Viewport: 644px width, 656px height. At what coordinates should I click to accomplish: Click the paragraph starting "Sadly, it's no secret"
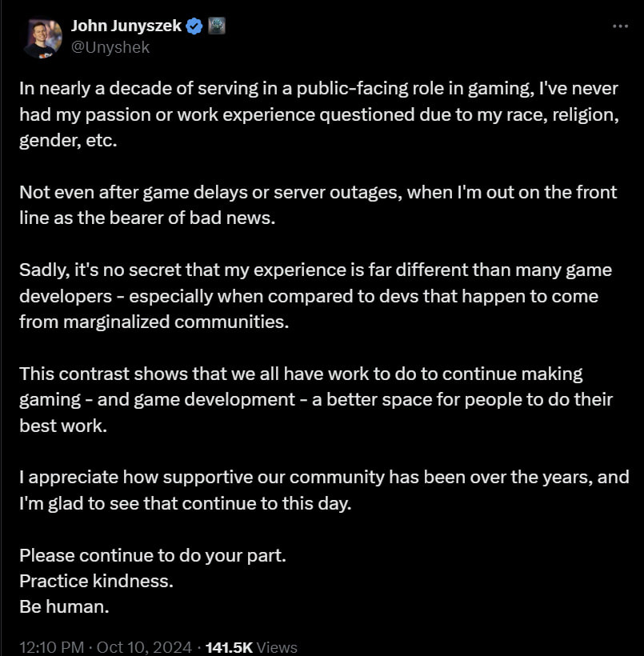(315, 296)
